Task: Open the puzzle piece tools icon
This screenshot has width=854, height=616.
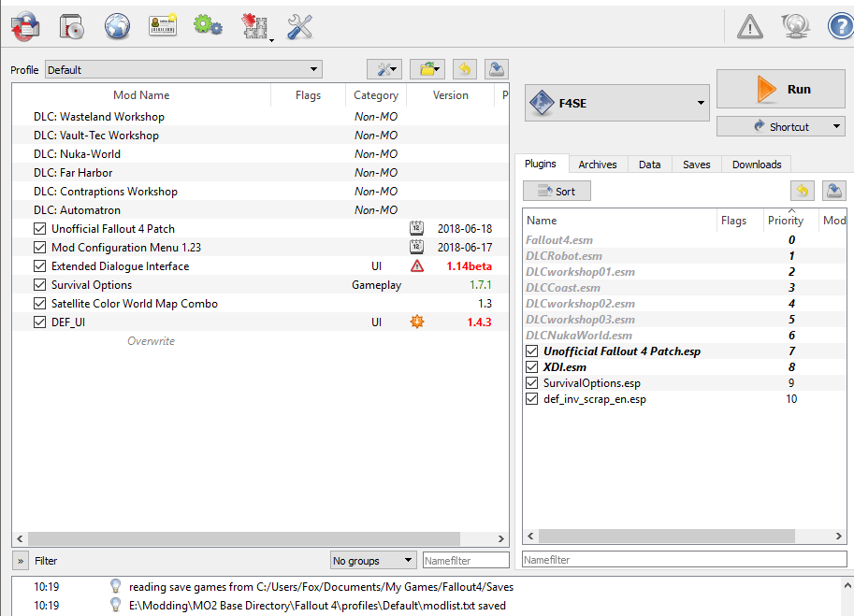Action: 256,27
